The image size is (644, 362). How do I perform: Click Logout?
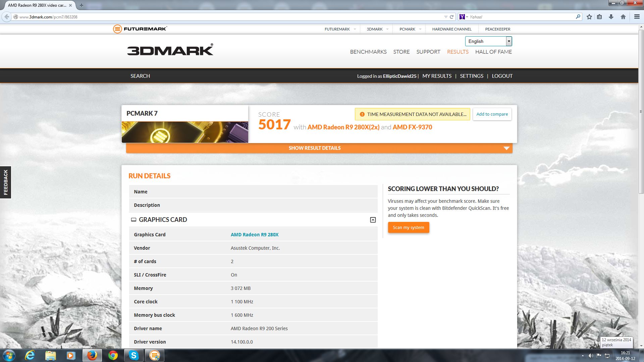[x=502, y=76]
